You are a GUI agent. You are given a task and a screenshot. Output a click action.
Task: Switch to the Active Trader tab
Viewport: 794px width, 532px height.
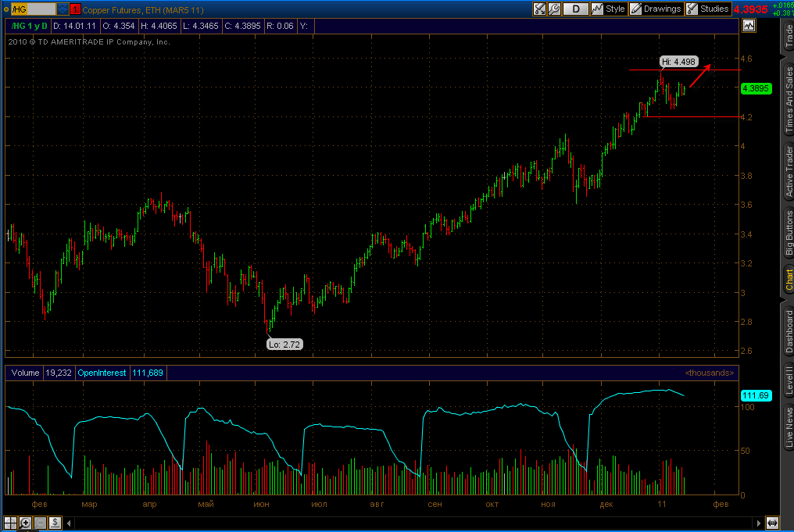click(x=789, y=171)
